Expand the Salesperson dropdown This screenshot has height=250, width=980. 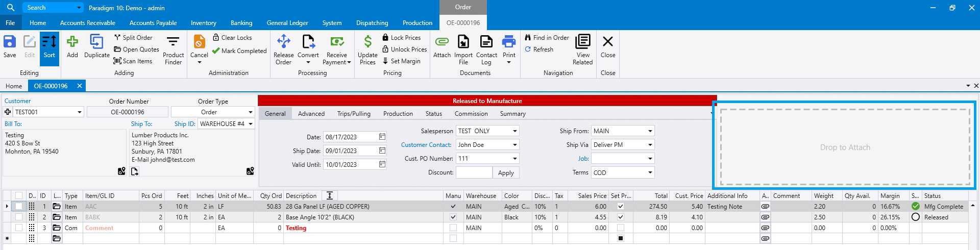click(515, 131)
